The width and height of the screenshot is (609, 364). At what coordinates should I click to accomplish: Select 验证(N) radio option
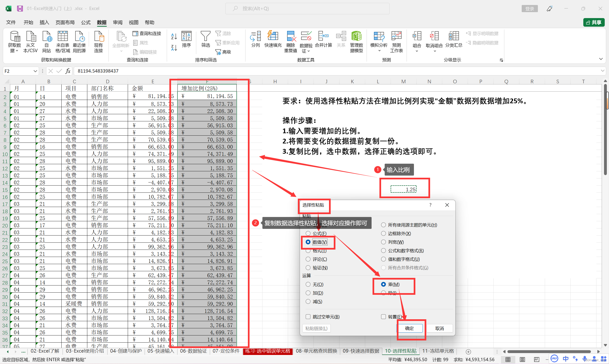[308, 268]
